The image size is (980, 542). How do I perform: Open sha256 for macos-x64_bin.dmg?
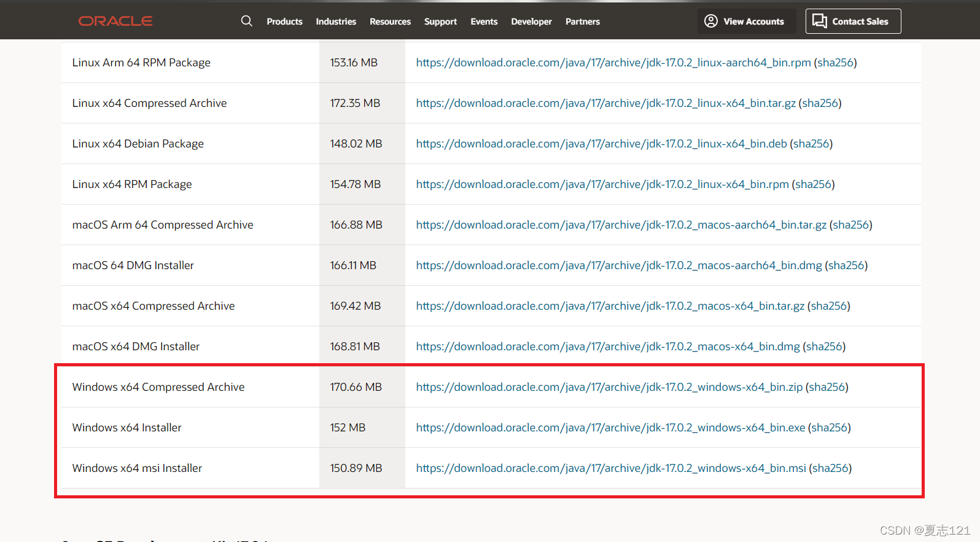click(x=824, y=347)
